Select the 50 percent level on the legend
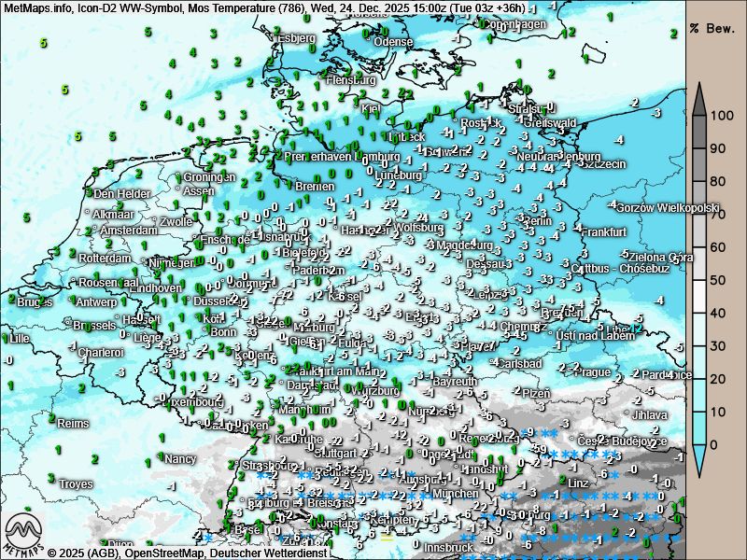 tap(720, 280)
